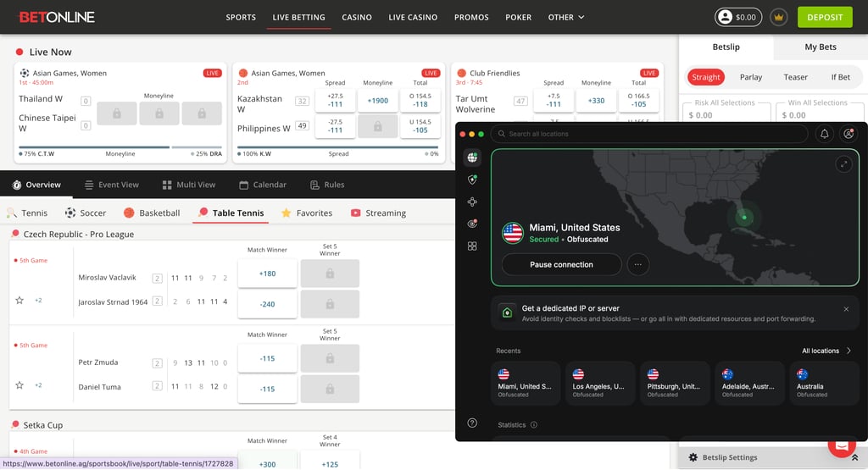Expand +2 markets for Zmuda match
The height and width of the screenshot is (470, 868).
[38, 384]
